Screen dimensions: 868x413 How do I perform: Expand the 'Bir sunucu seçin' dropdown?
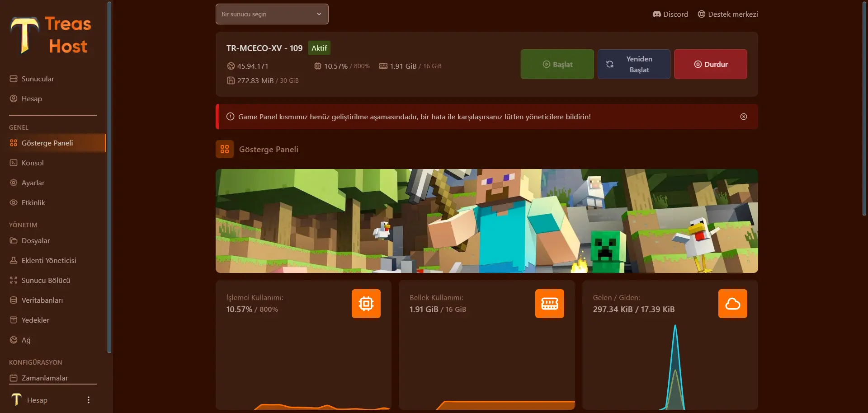click(x=272, y=14)
